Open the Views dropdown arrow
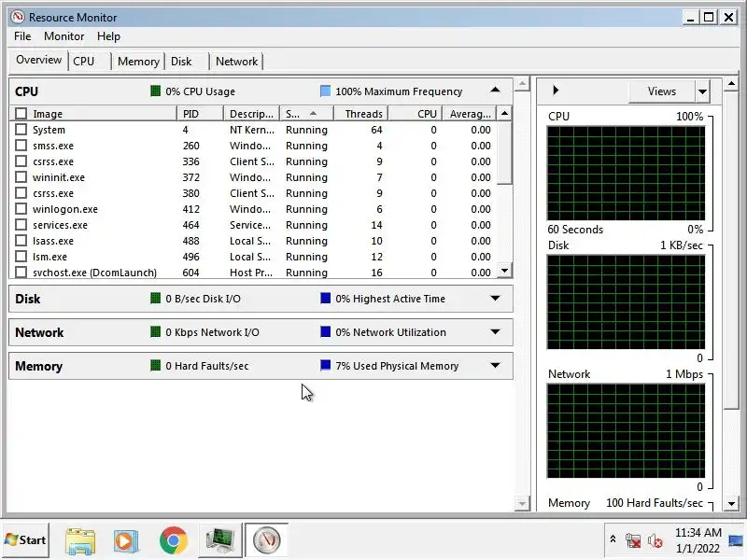This screenshot has width=747, height=560. [x=703, y=91]
